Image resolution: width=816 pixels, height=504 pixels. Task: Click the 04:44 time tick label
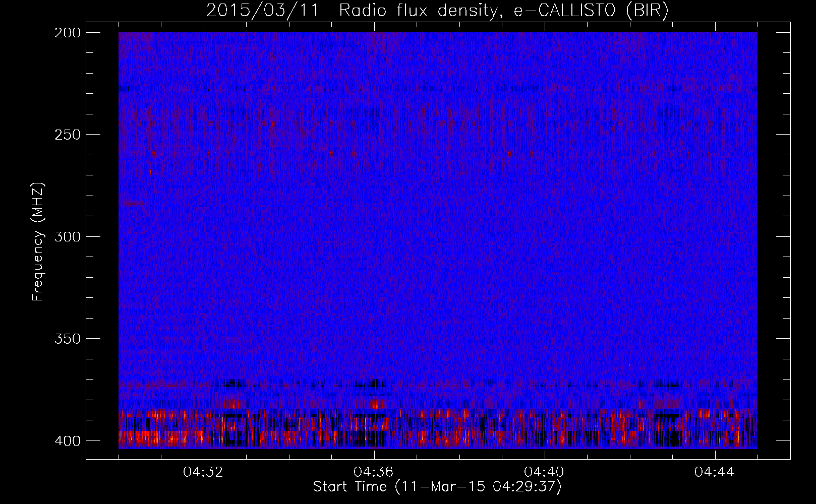click(x=715, y=472)
